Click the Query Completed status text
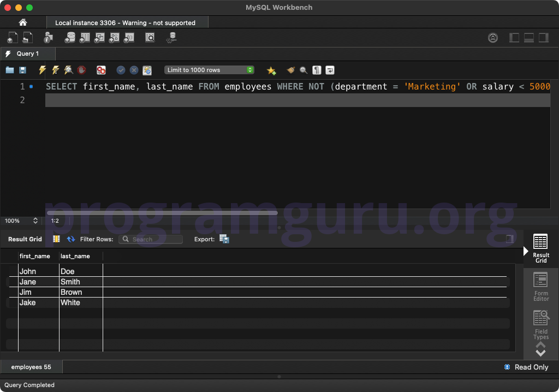The image size is (559, 392). (29, 385)
